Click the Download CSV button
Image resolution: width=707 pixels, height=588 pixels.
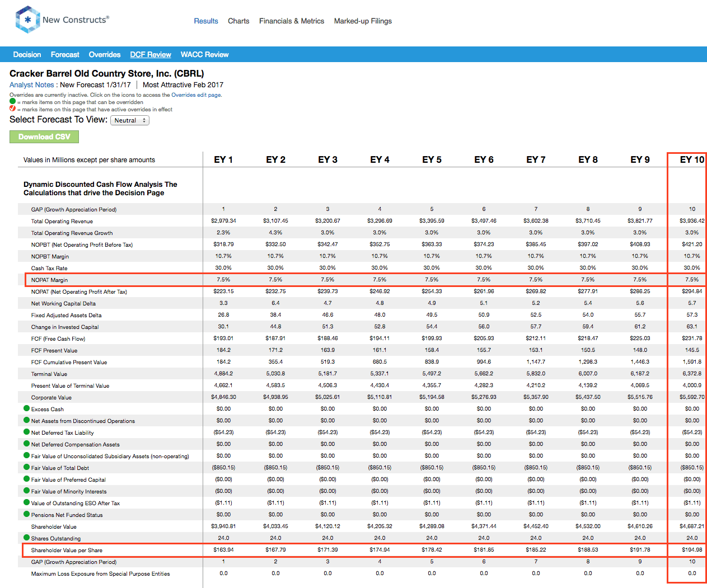[x=44, y=137]
